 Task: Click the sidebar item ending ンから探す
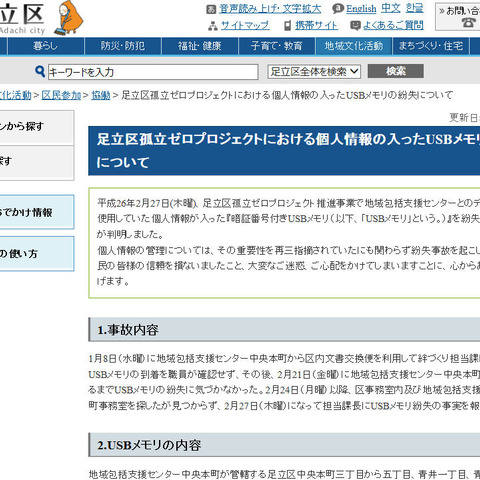click(37, 127)
